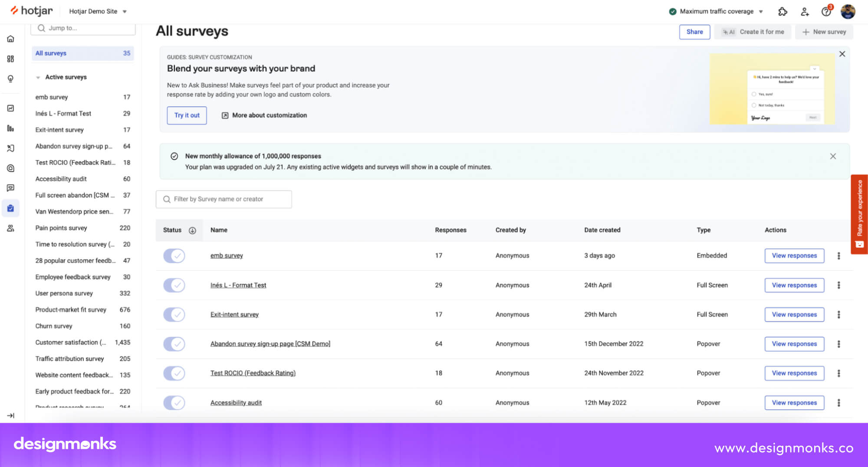Click the Try it out button

[187, 115]
